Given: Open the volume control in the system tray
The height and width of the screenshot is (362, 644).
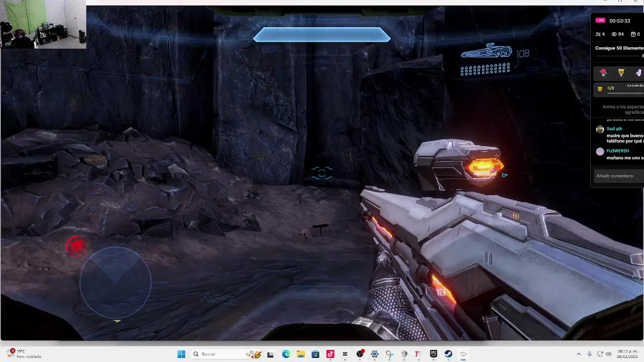Looking at the screenshot, I should point(608,354).
